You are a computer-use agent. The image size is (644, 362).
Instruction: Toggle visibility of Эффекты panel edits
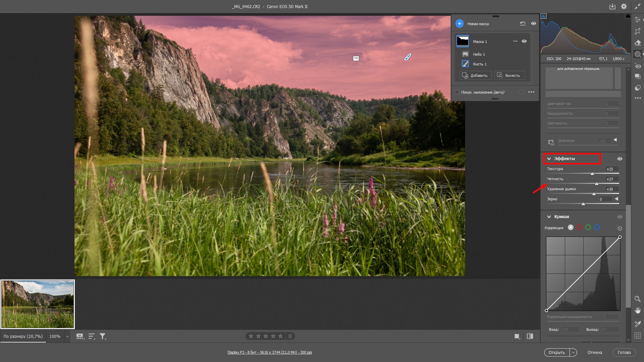(620, 159)
